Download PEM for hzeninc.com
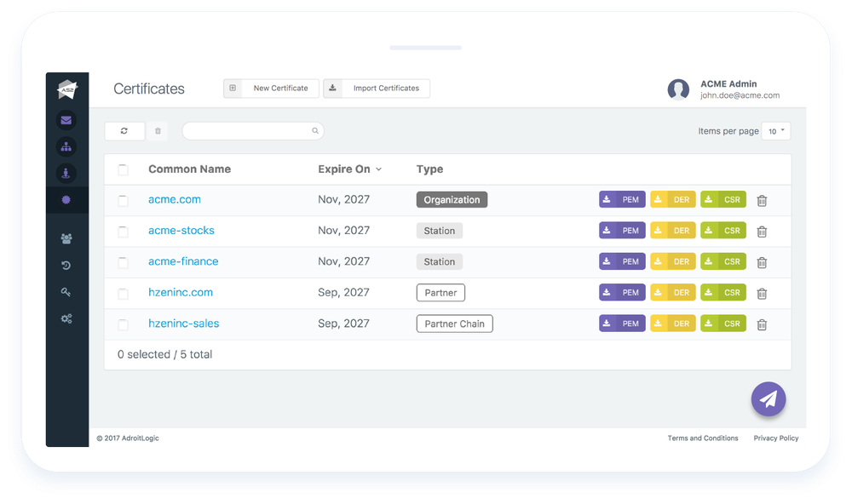 (x=622, y=292)
